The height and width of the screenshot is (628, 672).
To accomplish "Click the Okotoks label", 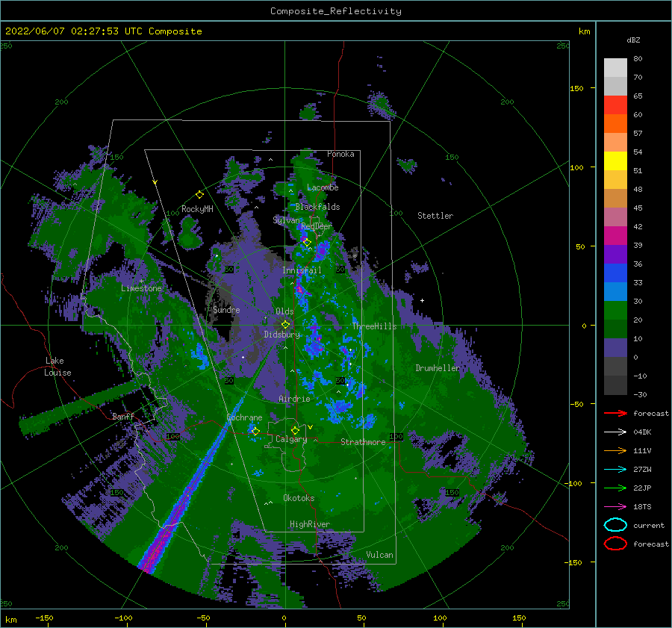I will click(x=299, y=497).
